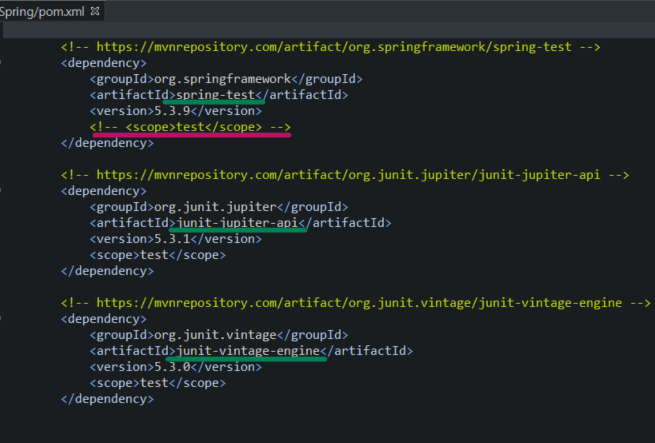Place cursor in junit-vintage-engine artifactId text

[x=248, y=351]
